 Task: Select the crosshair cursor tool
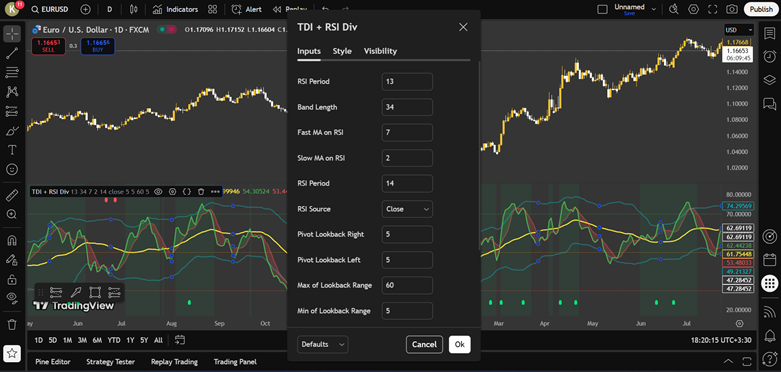[12, 34]
